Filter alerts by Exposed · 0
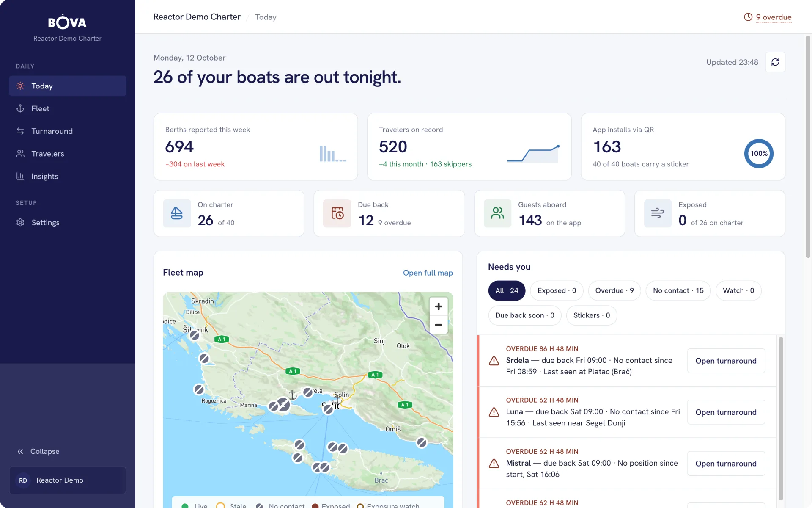 557,290
